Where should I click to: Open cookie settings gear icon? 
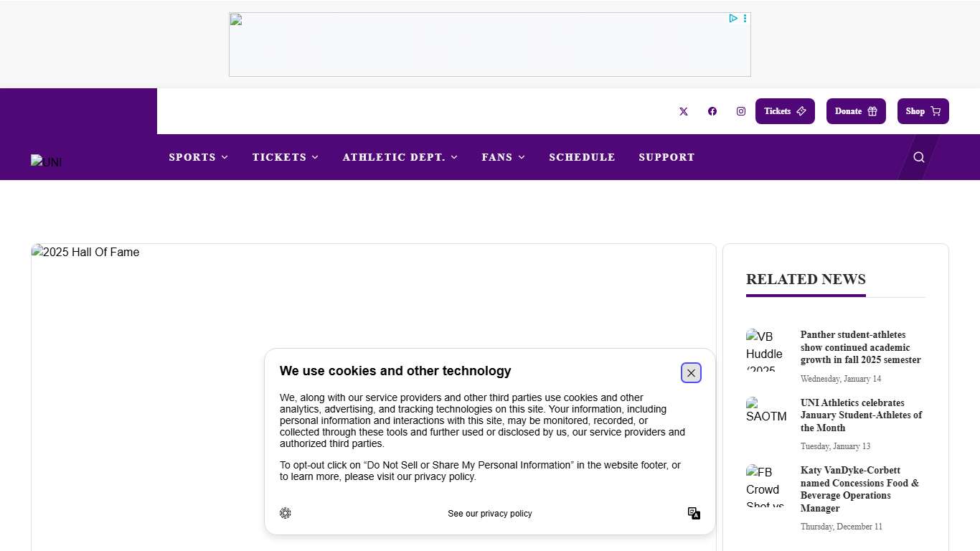pyautogui.click(x=286, y=513)
